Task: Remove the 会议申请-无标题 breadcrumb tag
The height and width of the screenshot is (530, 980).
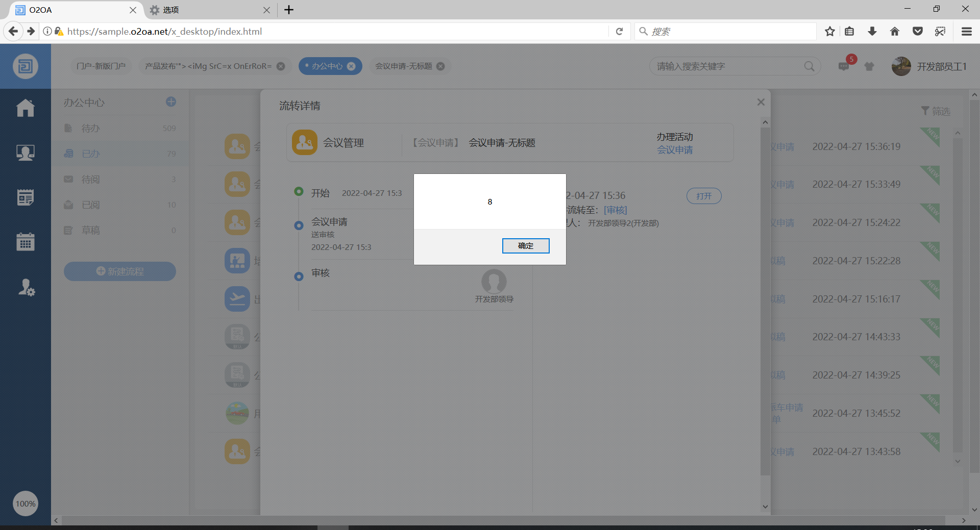Action: [441, 66]
